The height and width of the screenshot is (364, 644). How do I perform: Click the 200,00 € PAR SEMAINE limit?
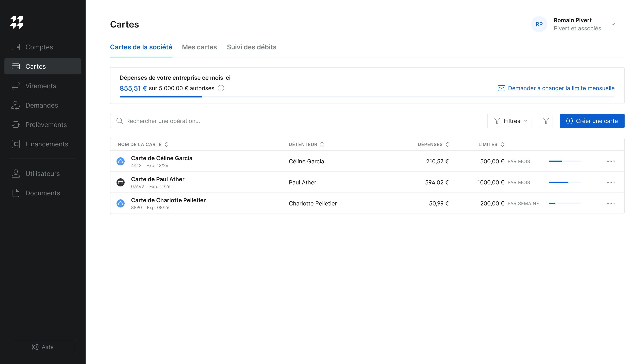tap(509, 203)
